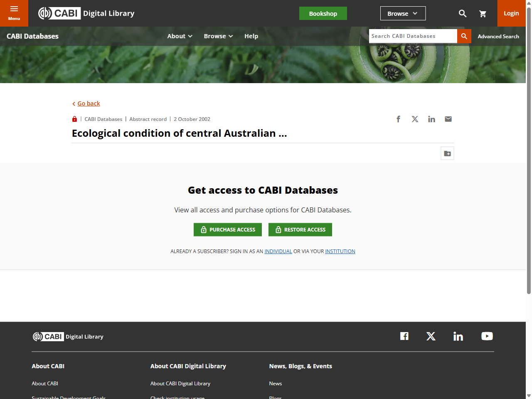Submit the CABI Databases search

point(464,36)
